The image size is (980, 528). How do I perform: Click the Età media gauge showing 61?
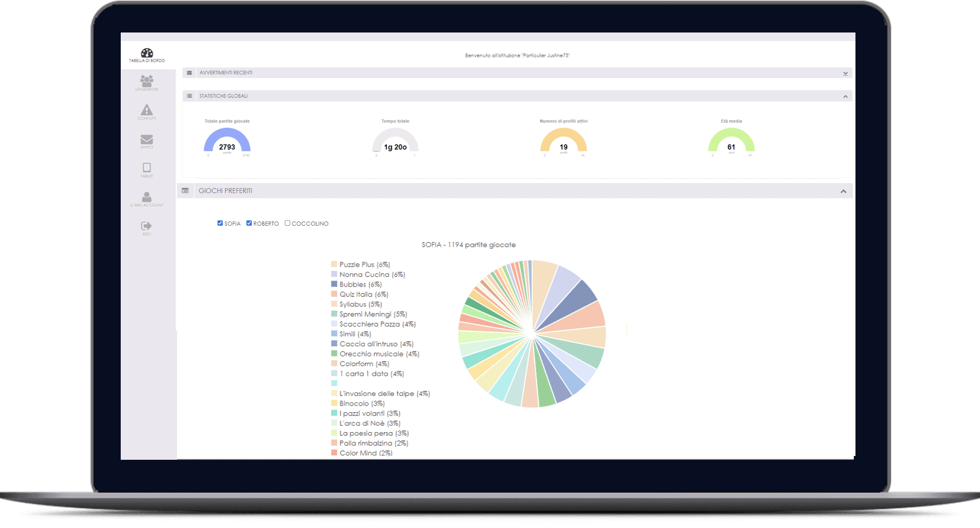pyautogui.click(x=731, y=142)
